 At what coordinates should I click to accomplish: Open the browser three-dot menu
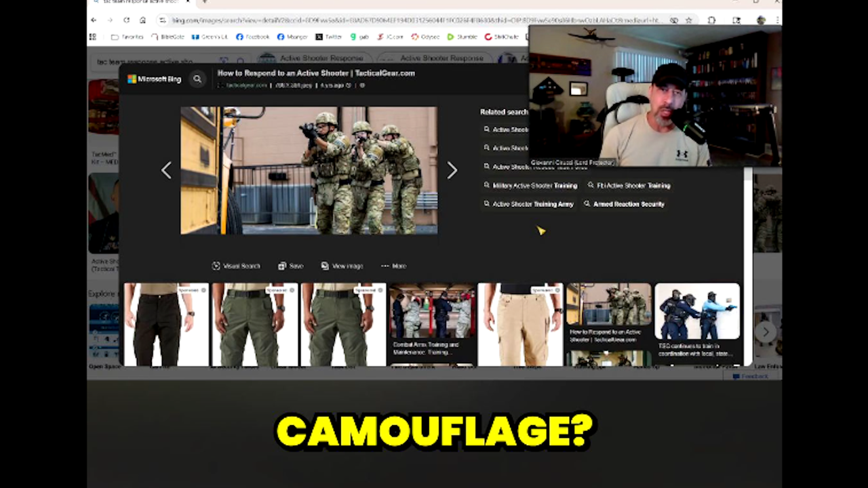pos(776,20)
